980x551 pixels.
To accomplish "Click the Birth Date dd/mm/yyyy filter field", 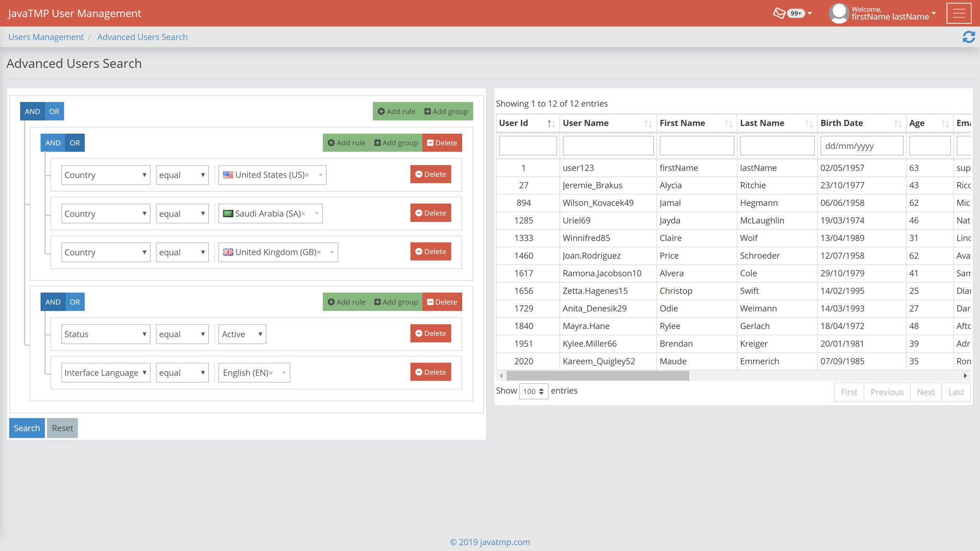I will 862,145.
